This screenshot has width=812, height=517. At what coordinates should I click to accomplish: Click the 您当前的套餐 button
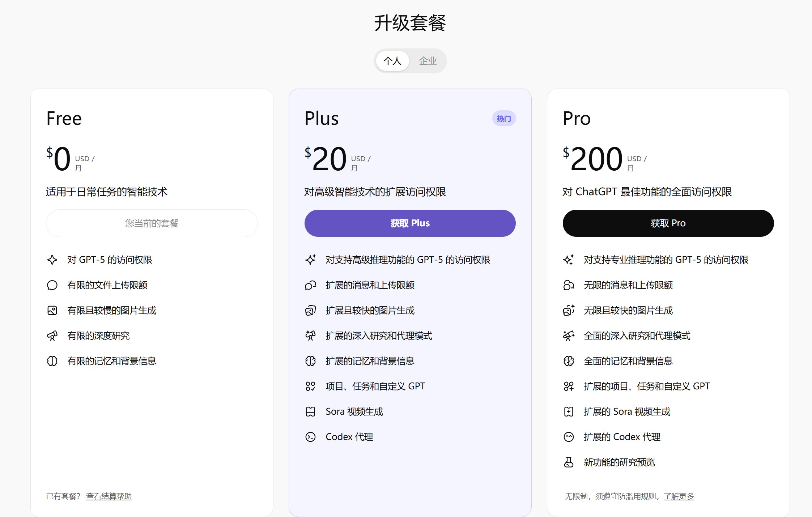tap(152, 223)
